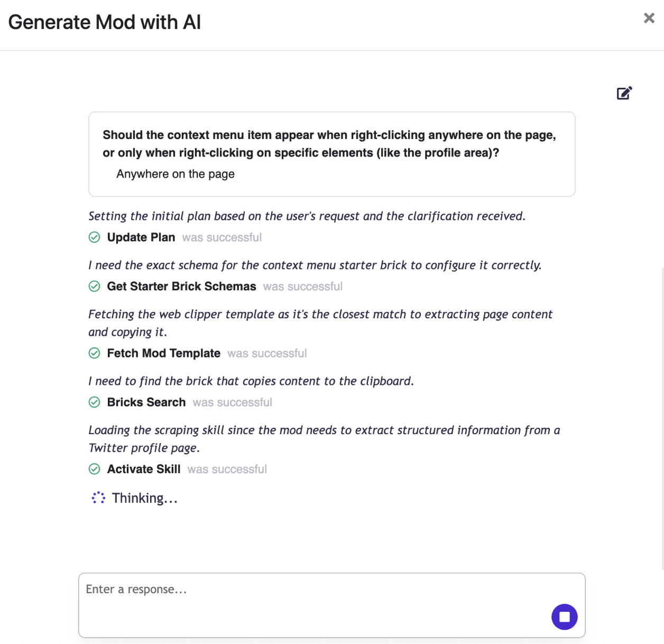Expand the Fetch Mod Template step

point(163,353)
